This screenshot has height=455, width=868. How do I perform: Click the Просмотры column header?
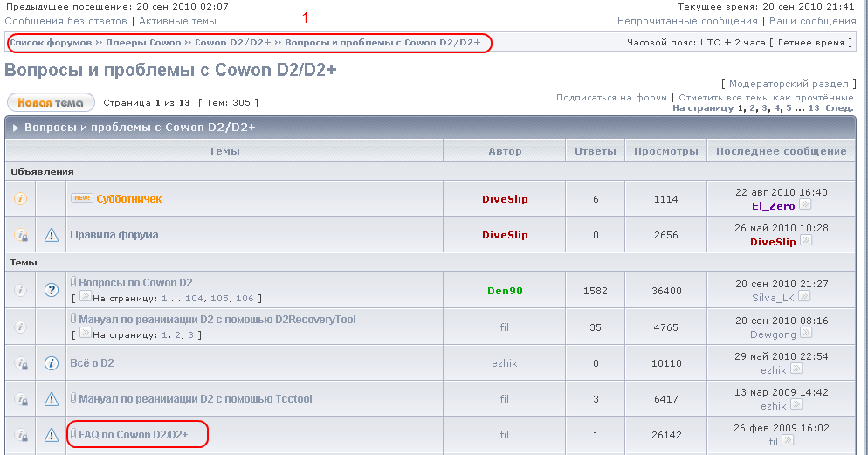pos(666,151)
